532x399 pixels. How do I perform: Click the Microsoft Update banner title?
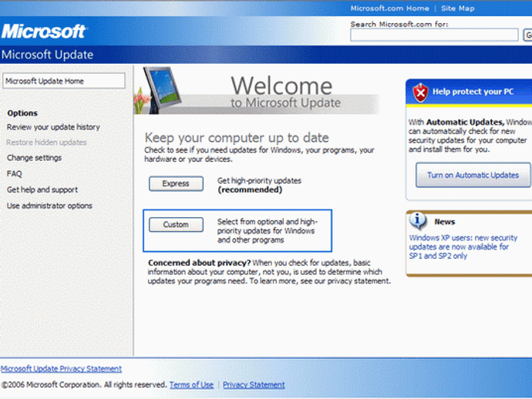[47, 55]
